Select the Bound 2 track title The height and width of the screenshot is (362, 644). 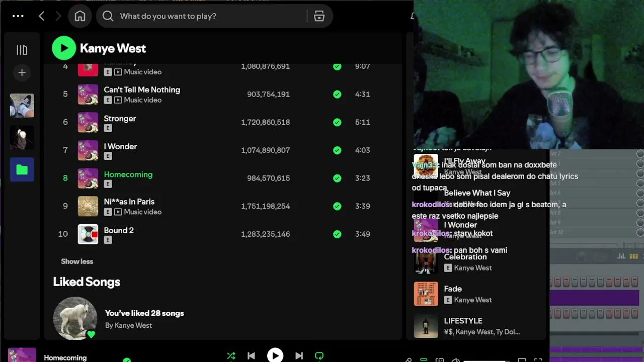coord(119,230)
